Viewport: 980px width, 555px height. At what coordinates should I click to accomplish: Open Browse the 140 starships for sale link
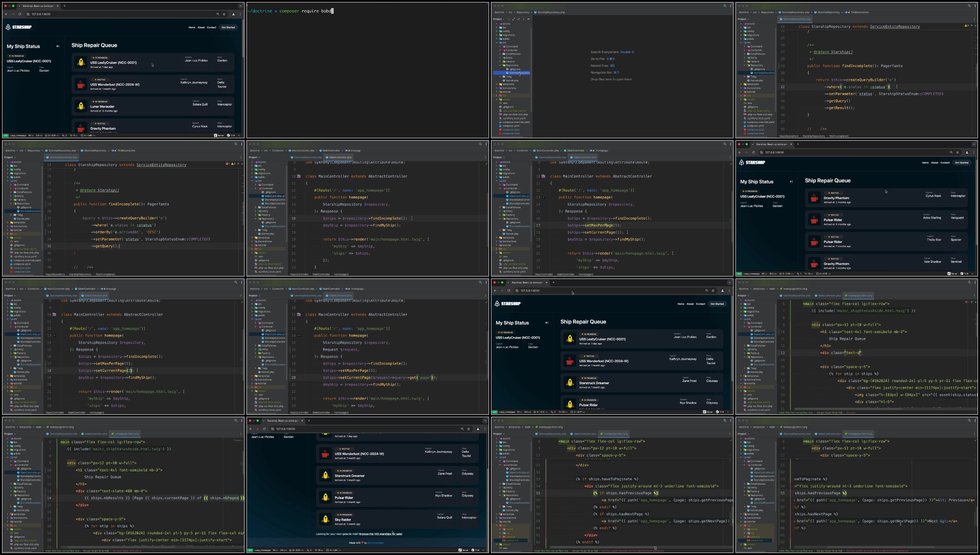pos(380,534)
